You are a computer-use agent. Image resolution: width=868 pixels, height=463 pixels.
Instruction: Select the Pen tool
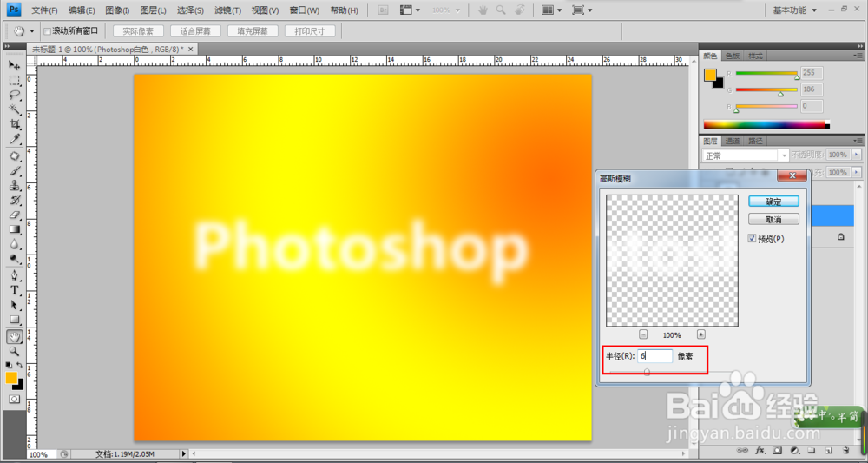point(15,276)
